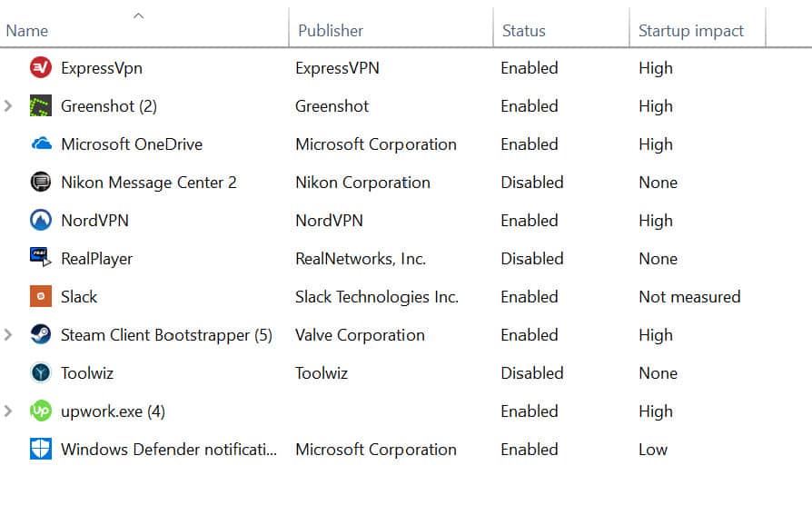The width and height of the screenshot is (812, 515).
Task: Click the NordVPN mountain icon
Action: 40,220
